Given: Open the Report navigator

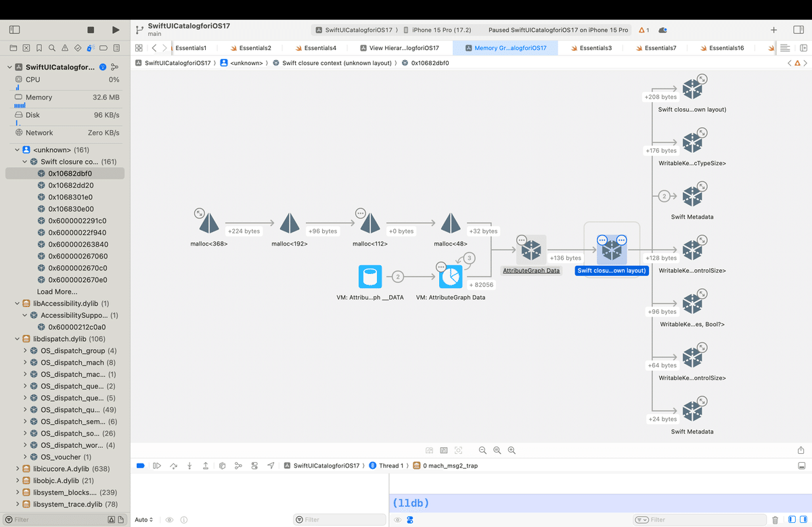Looking at the screenshot, I should pyautogui.click(x=117, y=48).
